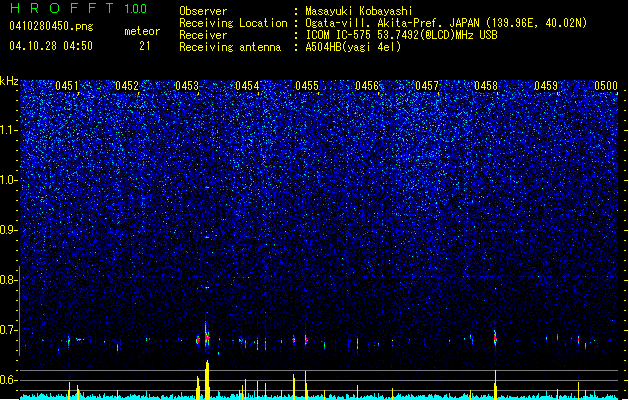The image size is (629, 400).
Task: Click time marker 0451
Action: click(x=67, y=86)
